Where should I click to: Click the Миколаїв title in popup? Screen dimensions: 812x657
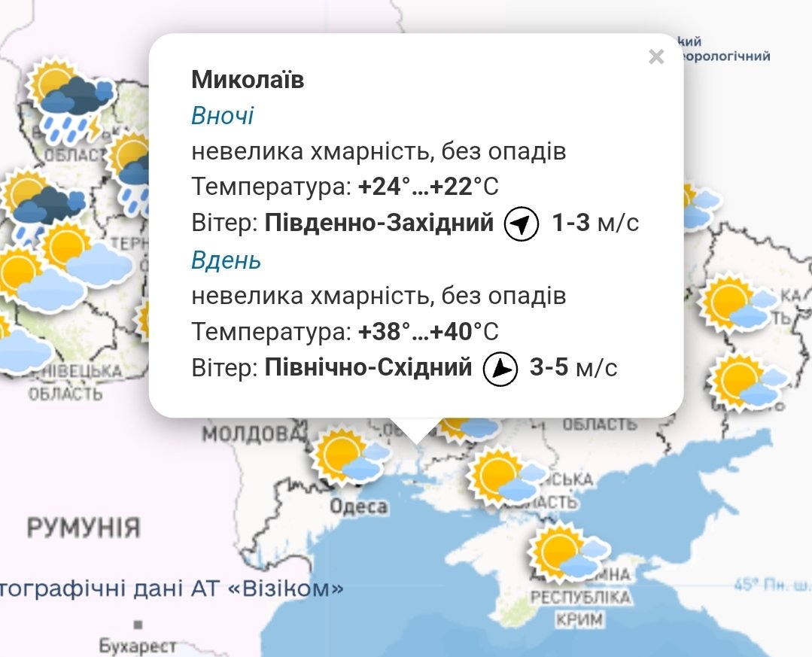coord(248,80)
